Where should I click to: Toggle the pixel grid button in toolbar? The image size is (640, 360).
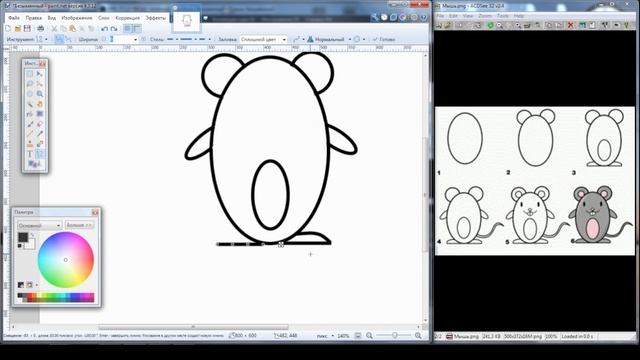pos(127,29)
